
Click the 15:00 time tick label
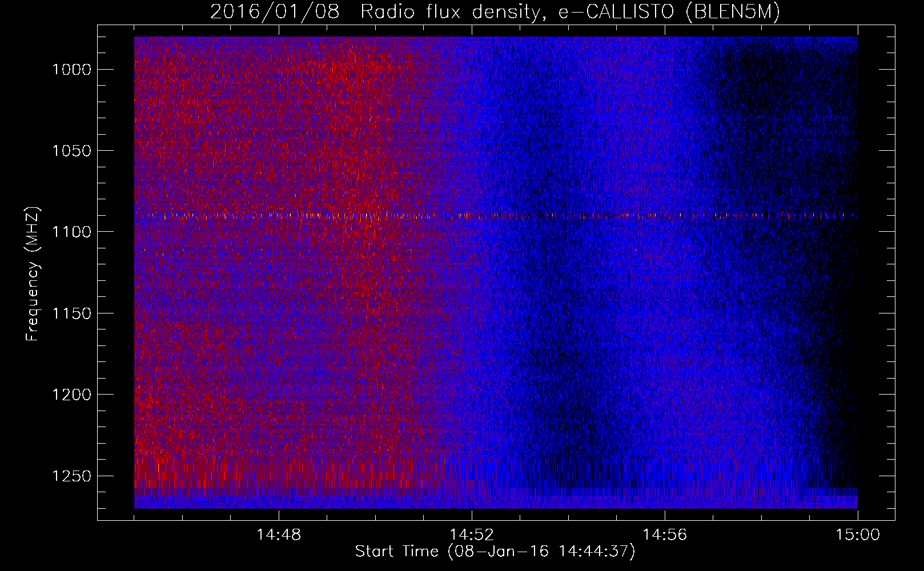[858, 535]
